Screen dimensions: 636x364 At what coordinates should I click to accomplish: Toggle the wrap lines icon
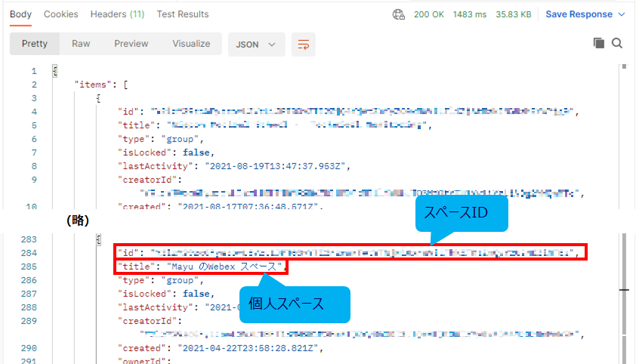(303, 44)
